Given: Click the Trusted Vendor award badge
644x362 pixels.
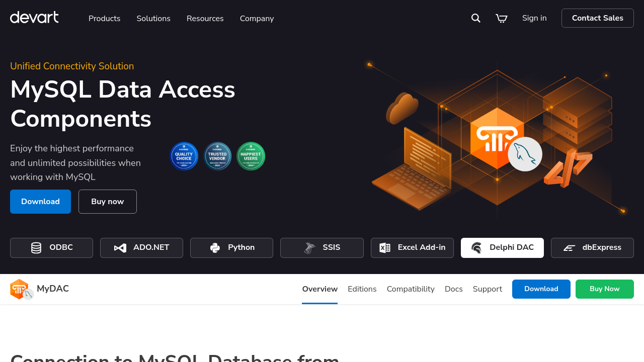Looking at the screenshot, I should (x=217, y=156).
